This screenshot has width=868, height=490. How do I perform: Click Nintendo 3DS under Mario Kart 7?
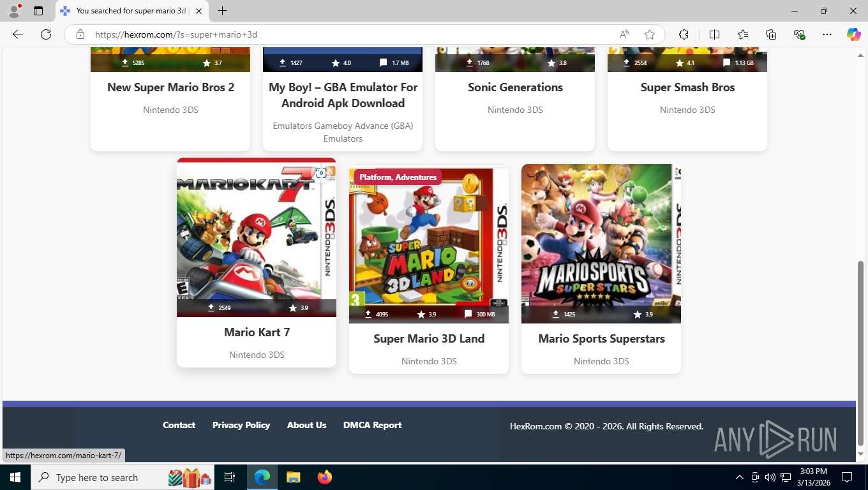coord(257,355)
